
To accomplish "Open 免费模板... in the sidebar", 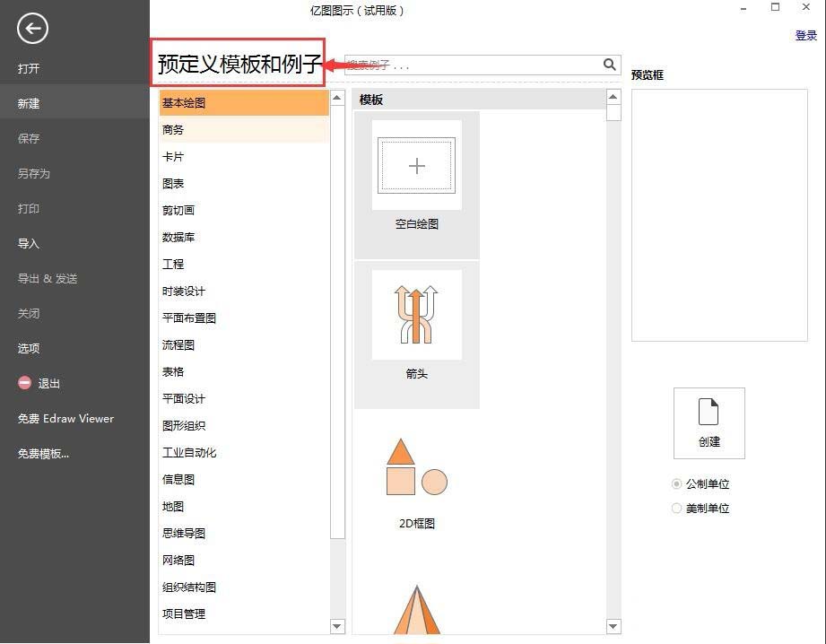I will (x=43, y=454).
